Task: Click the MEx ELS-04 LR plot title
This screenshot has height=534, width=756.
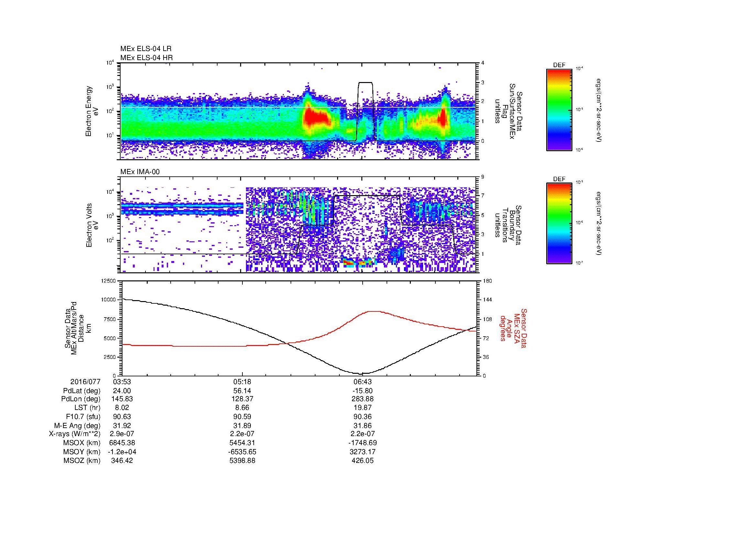Action: tap(146, 49)
